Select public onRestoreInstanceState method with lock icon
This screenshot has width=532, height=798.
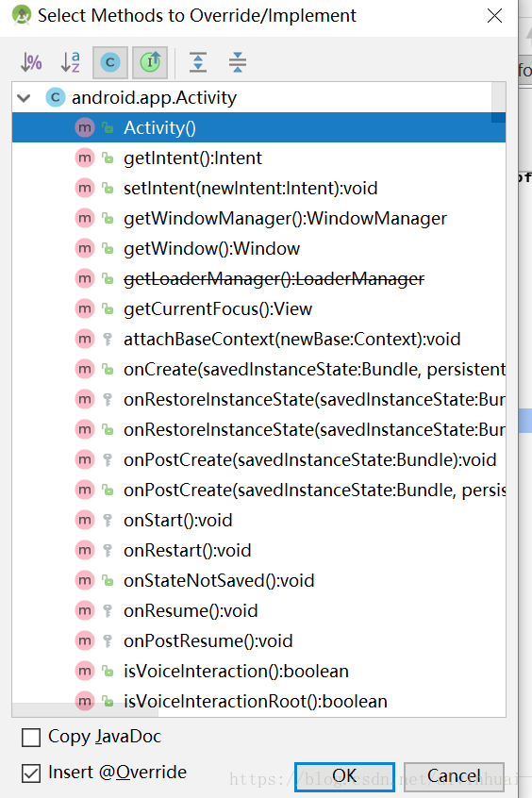(258, 429)
